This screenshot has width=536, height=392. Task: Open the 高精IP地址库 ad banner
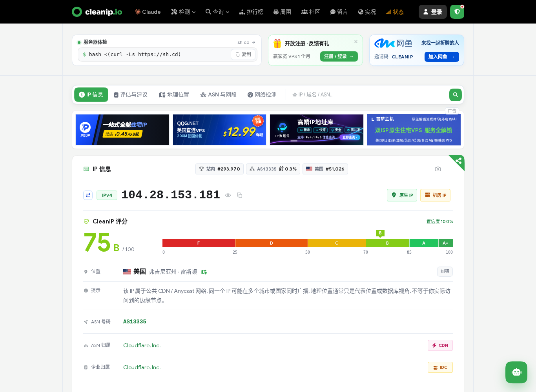[317, 130]
